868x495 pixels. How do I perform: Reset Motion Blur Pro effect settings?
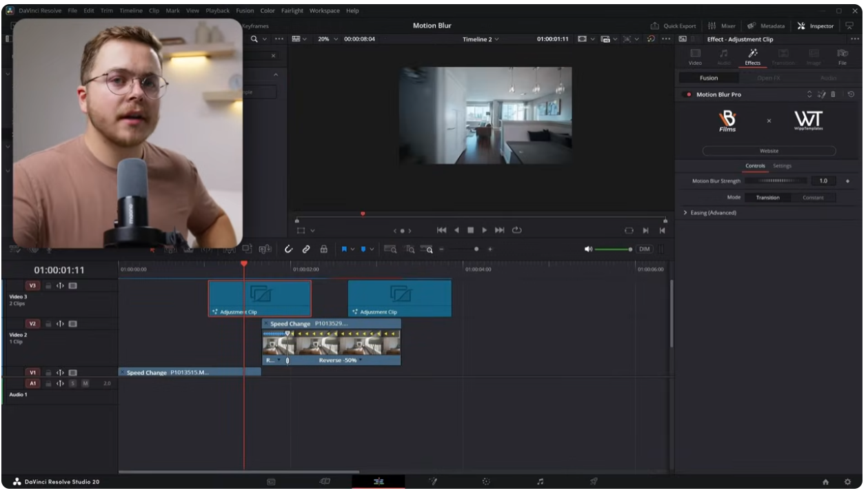851,94
